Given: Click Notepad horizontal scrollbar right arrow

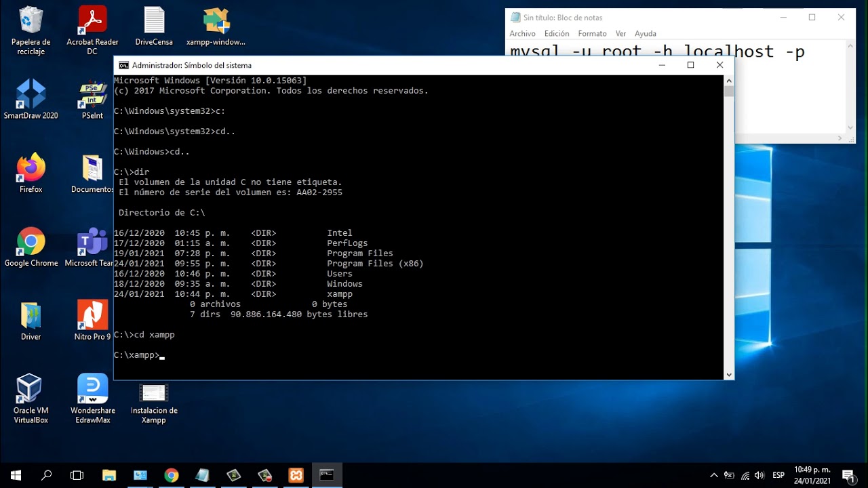Looking at the screenshot, I should [840, 138].
